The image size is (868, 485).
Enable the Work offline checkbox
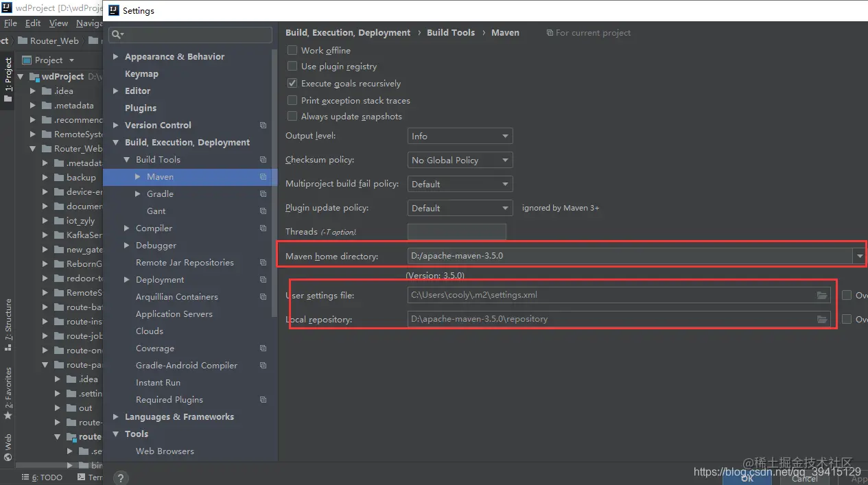(x=292, y=50)
